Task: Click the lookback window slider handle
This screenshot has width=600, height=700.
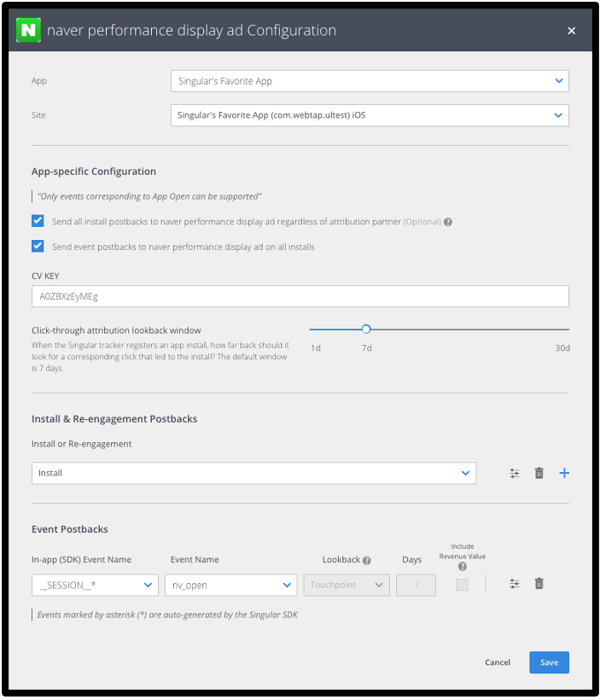Action: pyautogui.click(x=366, y=329)
